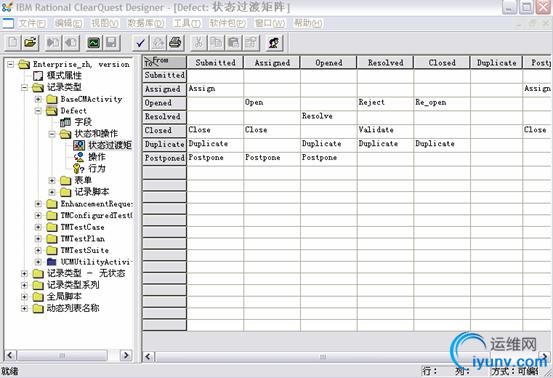Click the New schema toolbar icon
This screenshot has width=553, height=378.
13,43
